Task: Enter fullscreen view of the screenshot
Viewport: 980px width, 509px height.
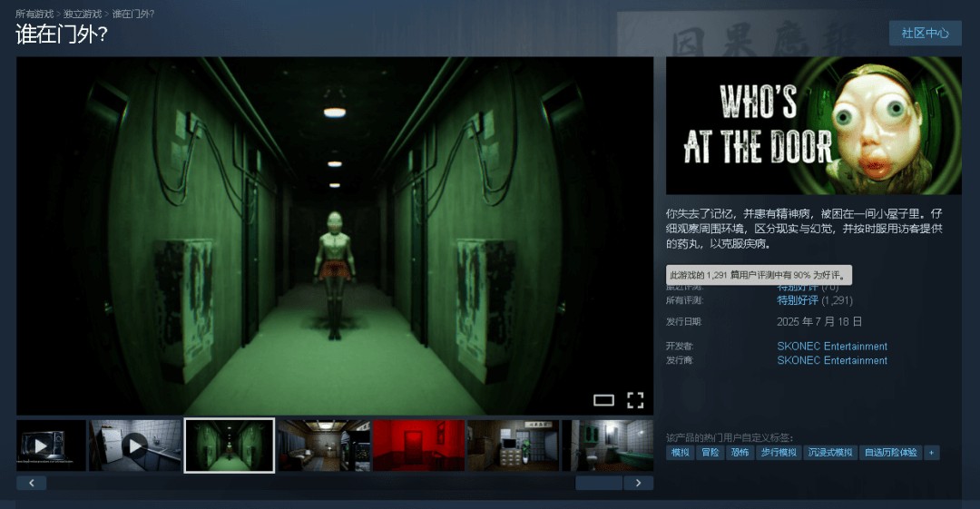Action: pos(635,400)
